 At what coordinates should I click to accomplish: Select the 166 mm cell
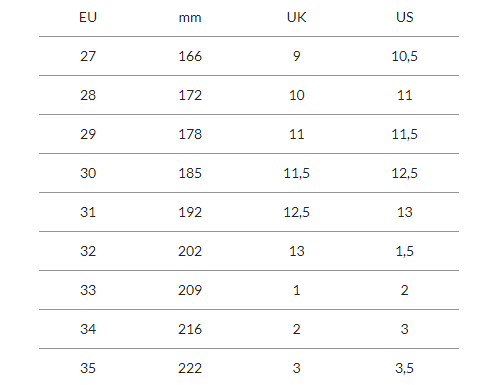coord(190,56)
